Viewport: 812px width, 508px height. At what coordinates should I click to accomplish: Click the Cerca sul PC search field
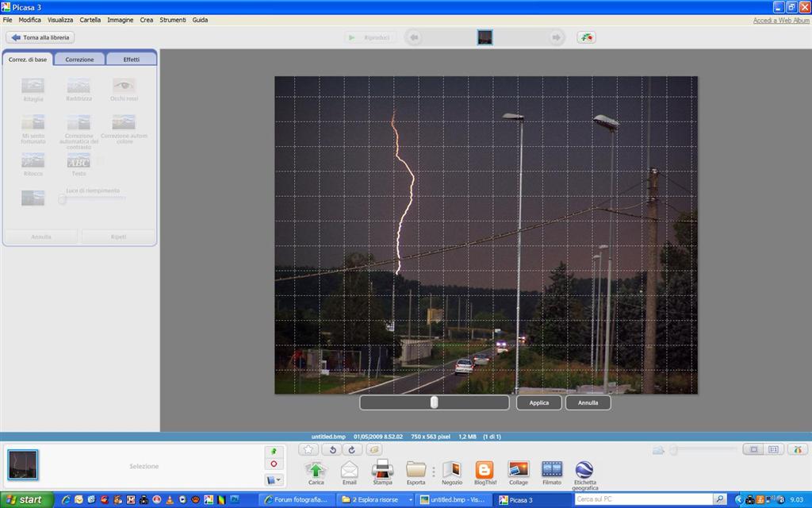[644, 499]
